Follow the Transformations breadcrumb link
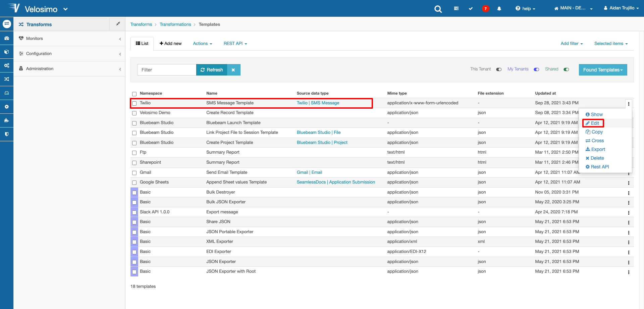The width and height of the screenshot is (644, 309). pyautogui.click(x=175, y=24)
